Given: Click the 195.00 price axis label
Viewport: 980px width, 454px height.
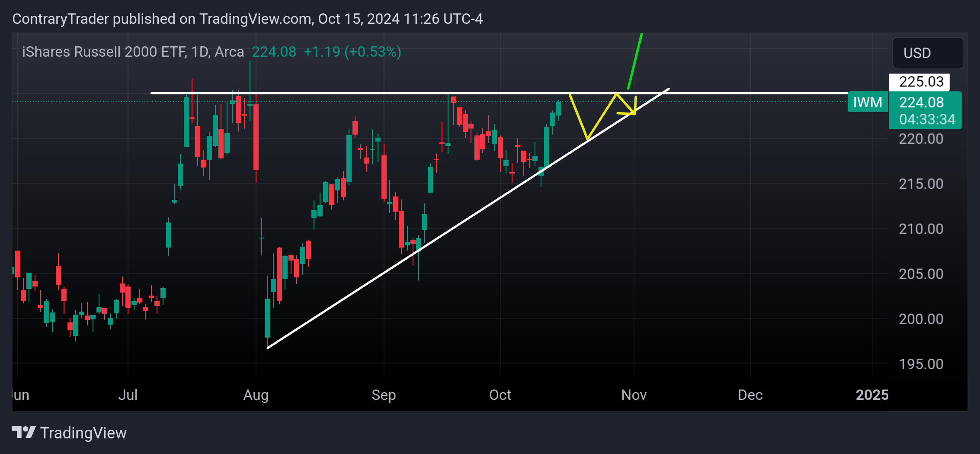Looking at the screenshot, I should 921,364.
